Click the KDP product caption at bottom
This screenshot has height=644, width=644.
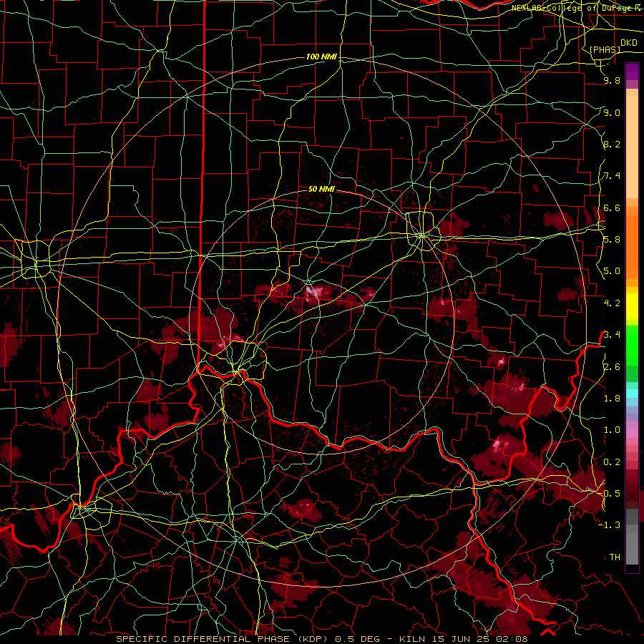click(x=321, y=639)
